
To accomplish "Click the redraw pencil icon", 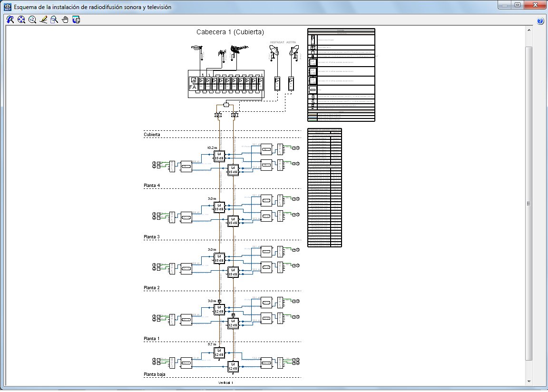I will point(43,20).
